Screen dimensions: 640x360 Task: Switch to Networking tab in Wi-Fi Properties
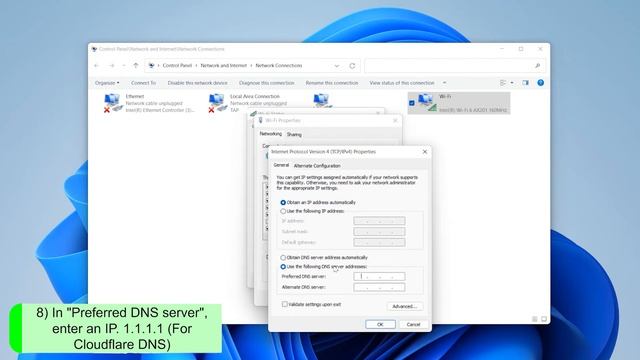click(x=271, y=134)
